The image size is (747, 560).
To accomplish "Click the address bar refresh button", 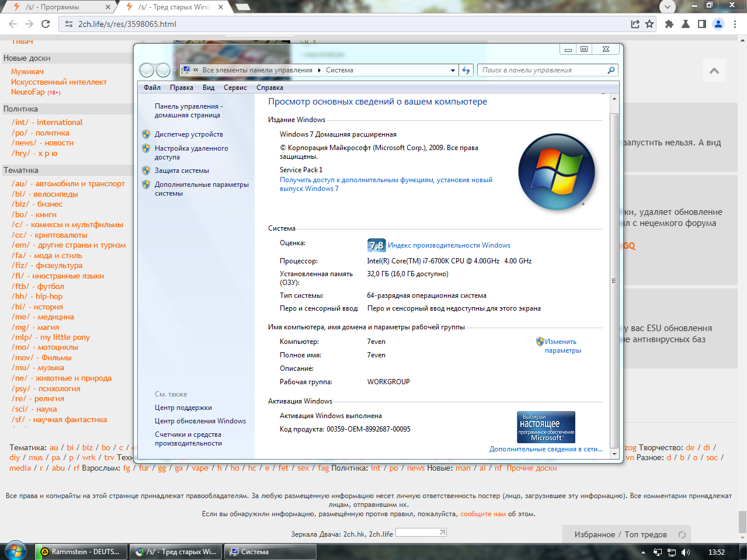I will pyautogui.click(x=466, y=70).
